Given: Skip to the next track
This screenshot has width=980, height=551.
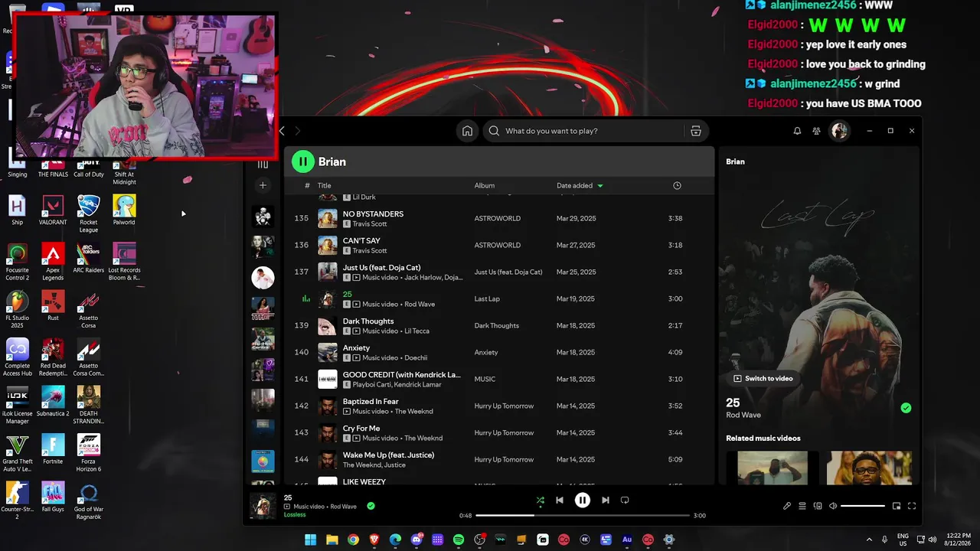Looking at the screenshot, I should pyautogui.click(x=606, y=500).
